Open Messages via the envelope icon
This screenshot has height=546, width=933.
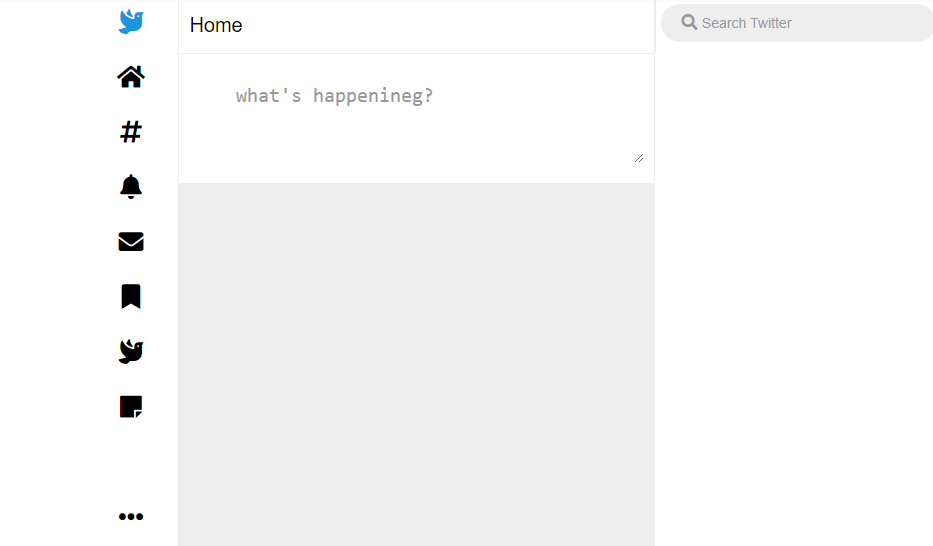coord(131,241)
